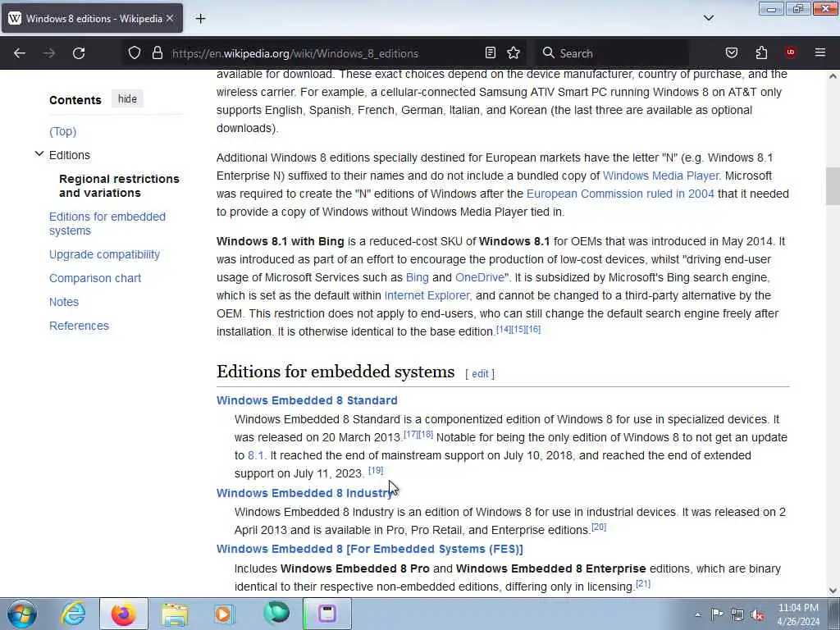Open the 8.1 update link
The image size is (840, 630).
[256, 455]
